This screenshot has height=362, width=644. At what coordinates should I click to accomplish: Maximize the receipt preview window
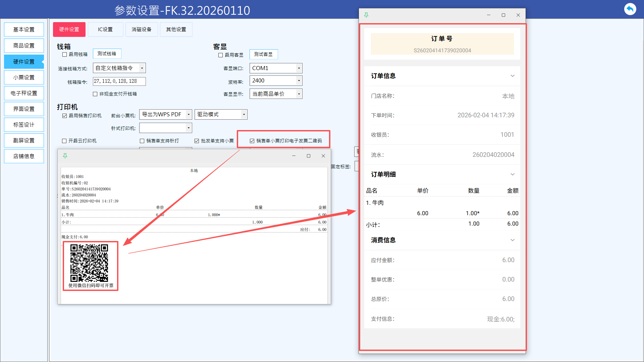pyautogui.click(x=309, y=156)
